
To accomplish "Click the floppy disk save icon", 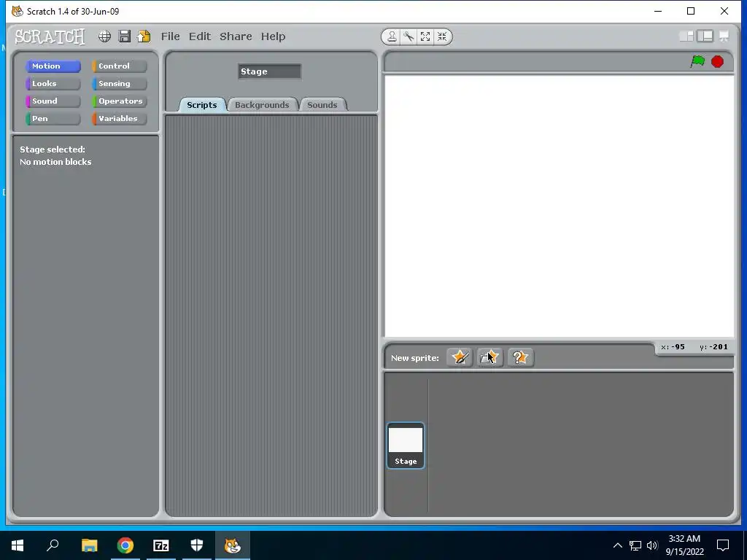I will pyautogui.click(x=124, y=36).
